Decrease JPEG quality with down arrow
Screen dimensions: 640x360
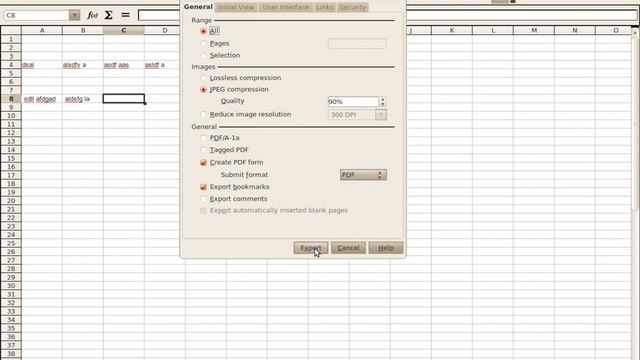pos(382,104)
